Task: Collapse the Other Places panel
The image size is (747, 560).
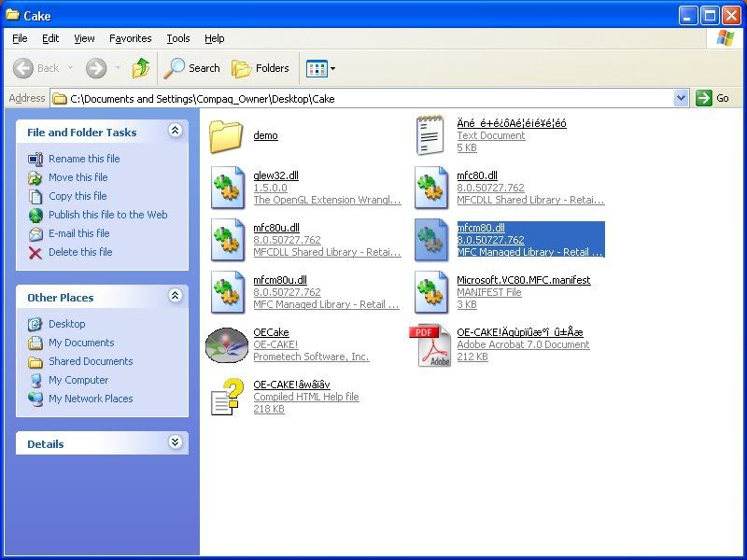Action: pyautogui.click(x=175, y=295)
